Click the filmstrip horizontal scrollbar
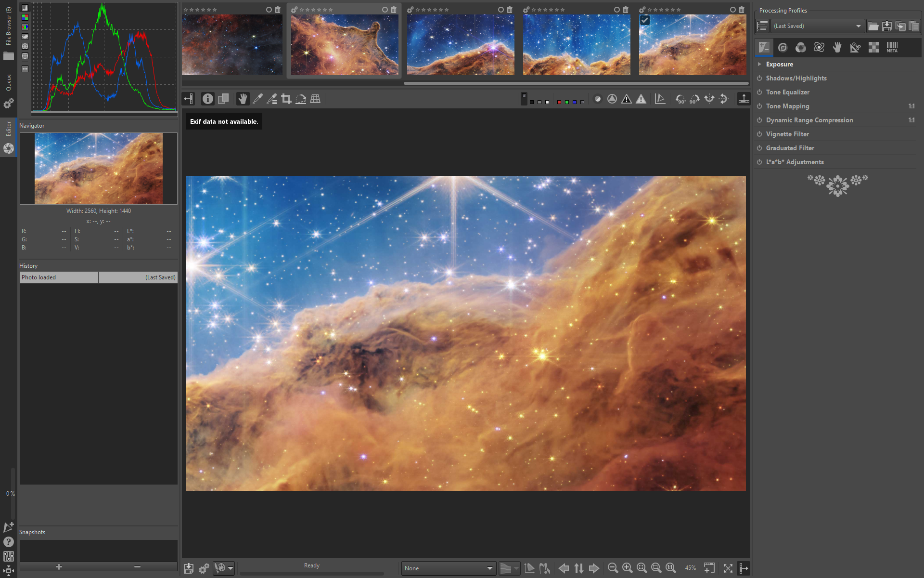 tap(575, 83)
